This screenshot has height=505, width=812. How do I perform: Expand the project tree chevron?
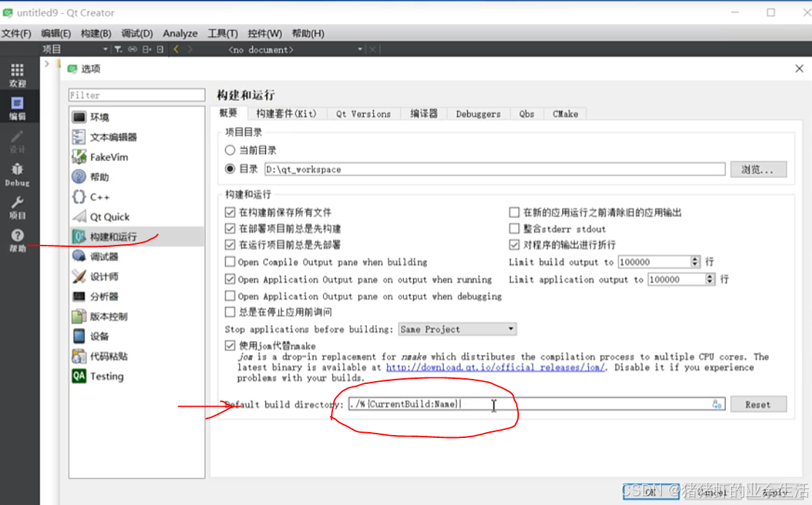pos(47,63)
